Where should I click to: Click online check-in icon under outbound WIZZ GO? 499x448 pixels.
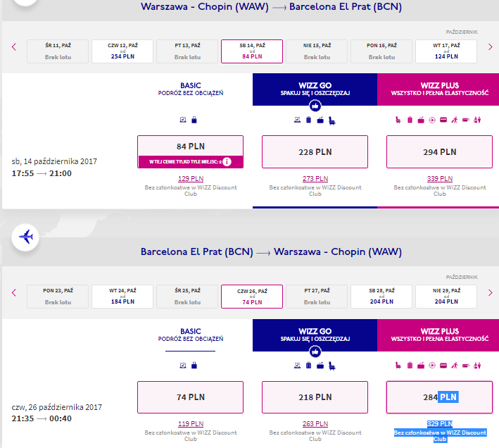297,120
